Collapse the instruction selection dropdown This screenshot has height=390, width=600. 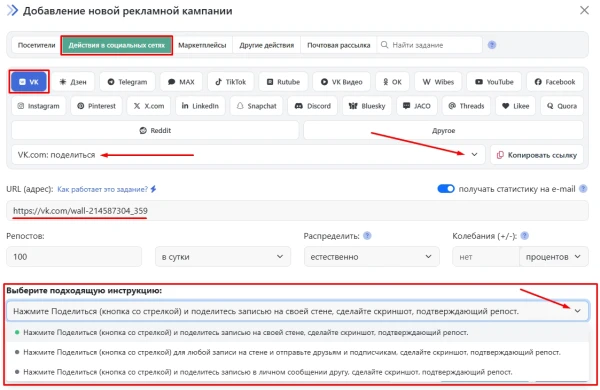pos(577,311)
